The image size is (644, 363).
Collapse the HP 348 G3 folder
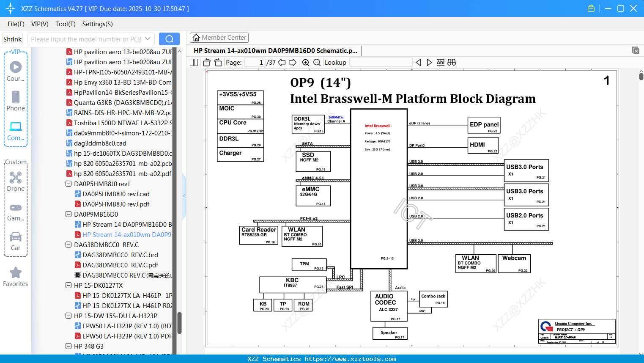69,346
